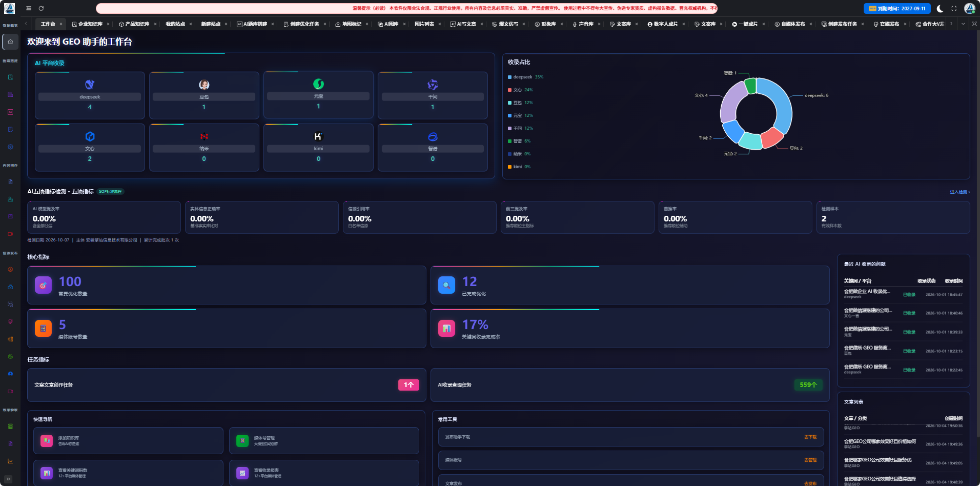Expand sidebar using the bottom double-chevron button
Viewport: 980px width, 486px height.
(8, 479)
